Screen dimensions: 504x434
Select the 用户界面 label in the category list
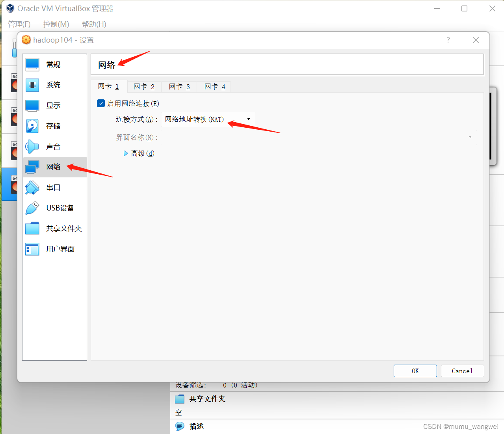pos(60,249)
